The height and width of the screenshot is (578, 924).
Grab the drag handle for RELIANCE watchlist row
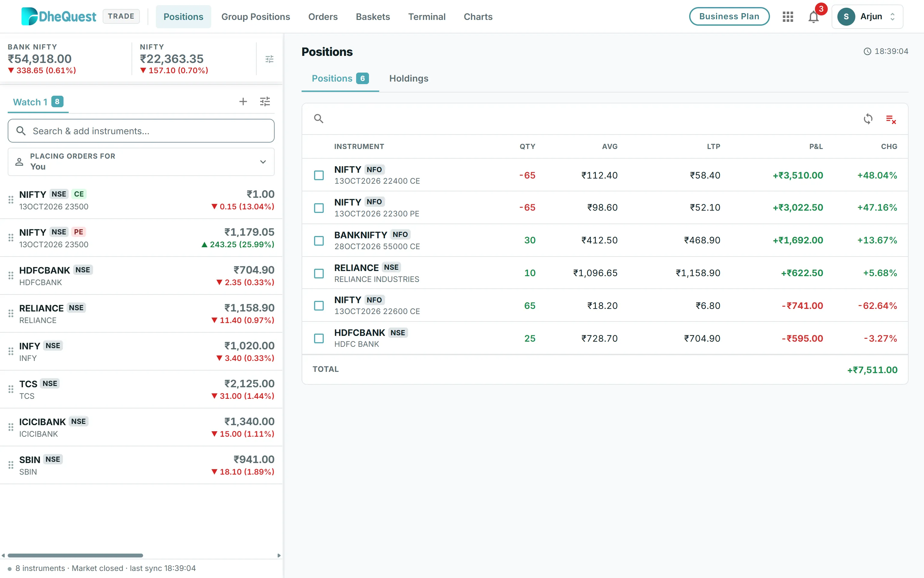(11, 313)
